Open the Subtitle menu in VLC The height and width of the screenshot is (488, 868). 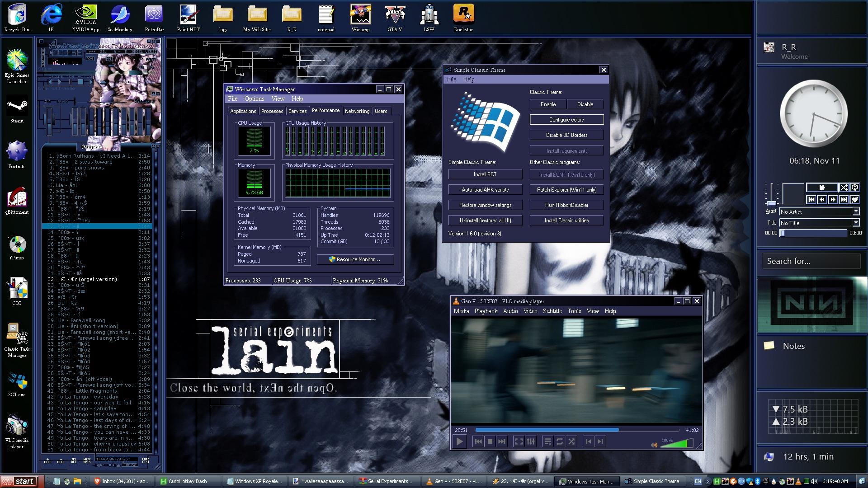click(x=552, y=311)
